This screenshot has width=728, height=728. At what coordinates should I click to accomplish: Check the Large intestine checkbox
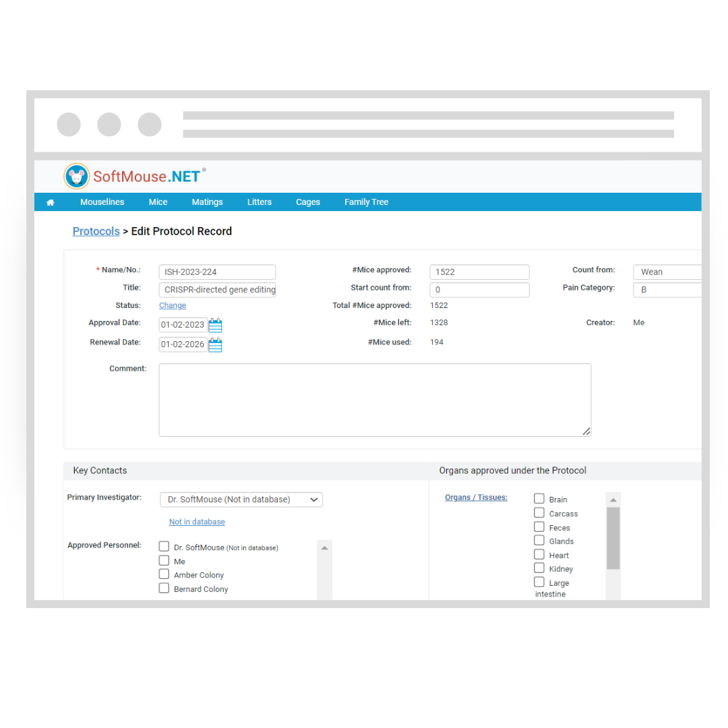point(539,582)
